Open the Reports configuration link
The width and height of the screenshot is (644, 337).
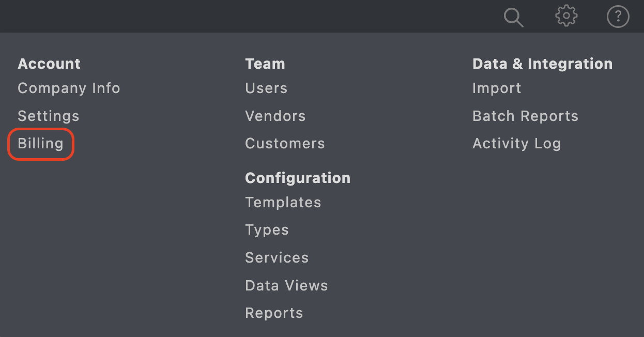pos(274,313)
